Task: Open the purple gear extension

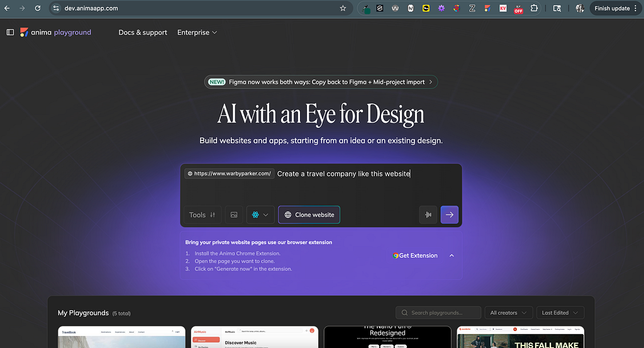Action: tap(441, 8)
